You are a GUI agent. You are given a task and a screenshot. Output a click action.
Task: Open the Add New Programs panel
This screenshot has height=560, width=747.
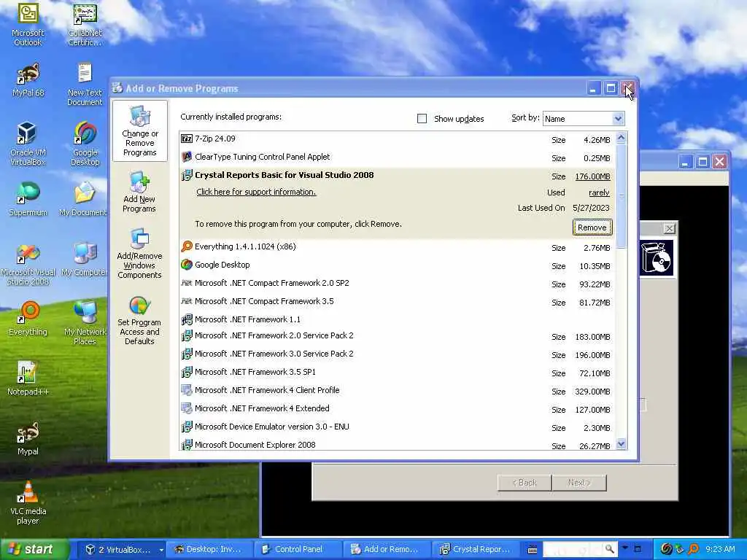(139, 192)
